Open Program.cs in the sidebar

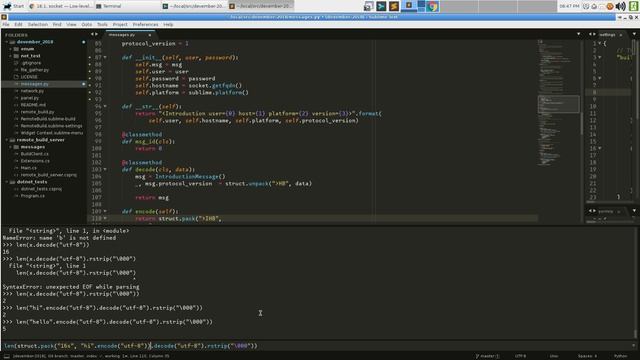[x=33, y=196]
